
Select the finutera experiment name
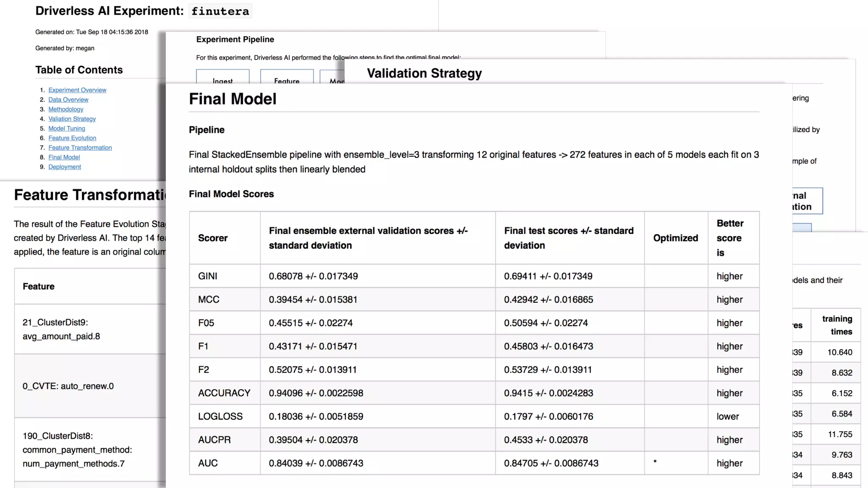[220, 11]
